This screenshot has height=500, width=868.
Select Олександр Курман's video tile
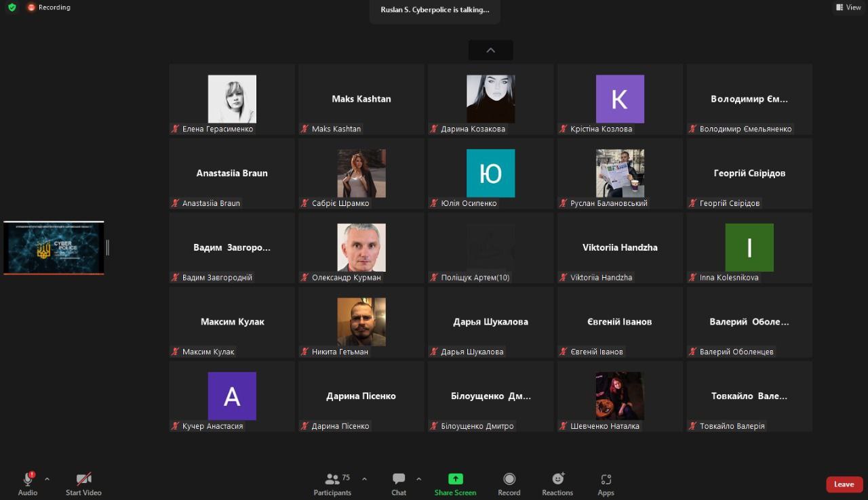pyautogui.click(x=361, y=248)
